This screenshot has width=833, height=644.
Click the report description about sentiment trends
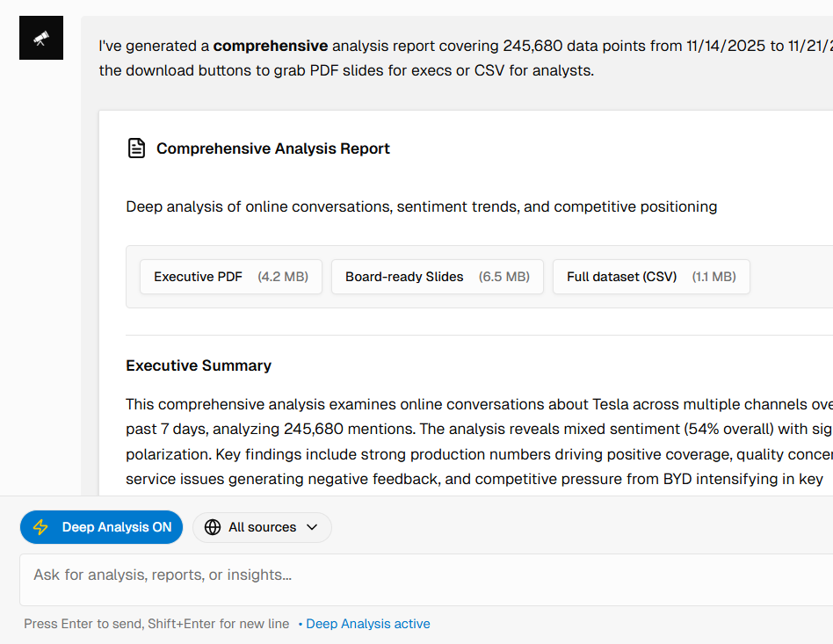pyautogui.click(x=421, y=206)
